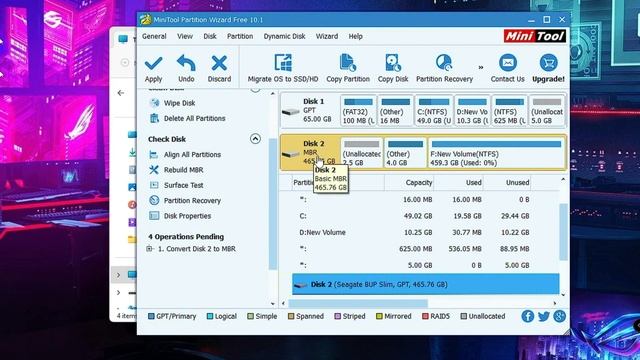640x360 pixels.
Task: Choose Rebuild MBR action
Action: tap(183, 170)
